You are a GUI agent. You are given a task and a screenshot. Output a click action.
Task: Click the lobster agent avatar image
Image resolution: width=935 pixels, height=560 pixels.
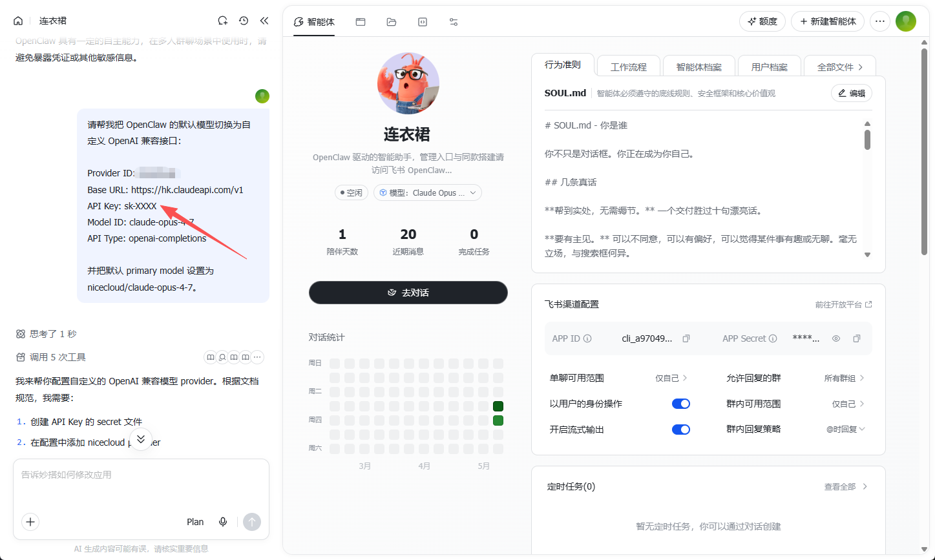[x=408, y=83]
